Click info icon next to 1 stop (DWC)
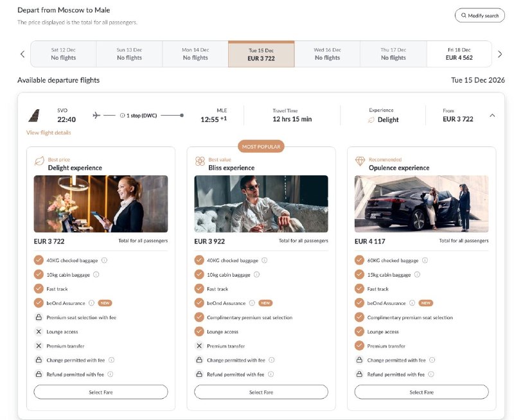The image size is (514, 420). point(123,116)
